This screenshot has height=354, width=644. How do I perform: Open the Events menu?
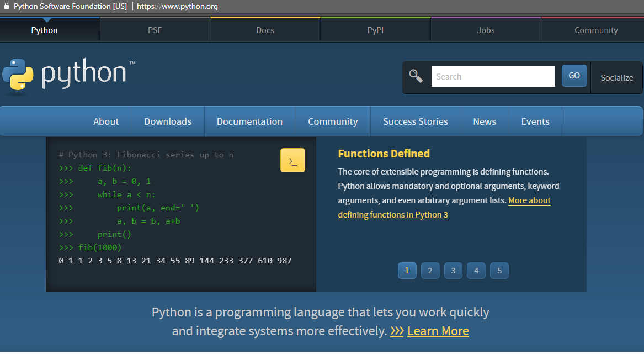coord(535,121)
